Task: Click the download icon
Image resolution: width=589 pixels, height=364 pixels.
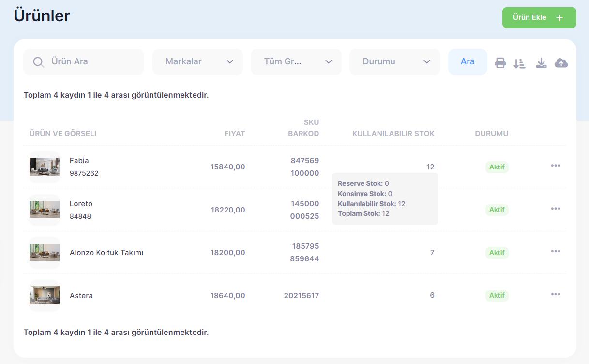Action: tap(541, 63)
